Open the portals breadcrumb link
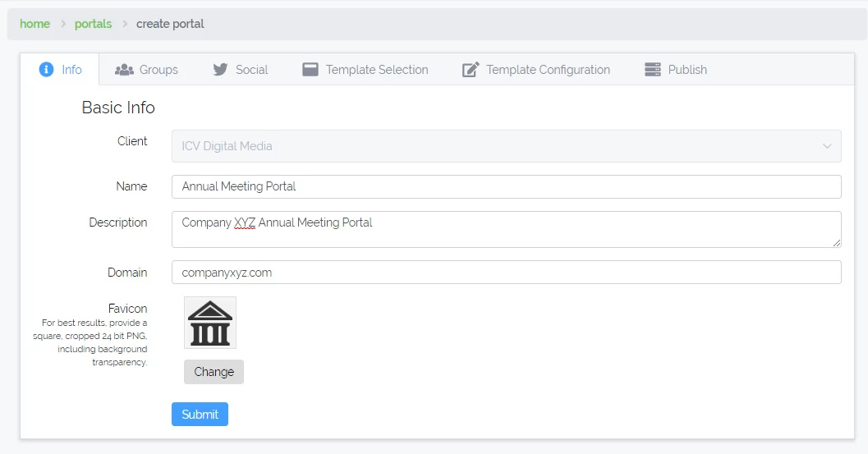The height and width of the screenshot is (454, 868). tap(93, 24)
